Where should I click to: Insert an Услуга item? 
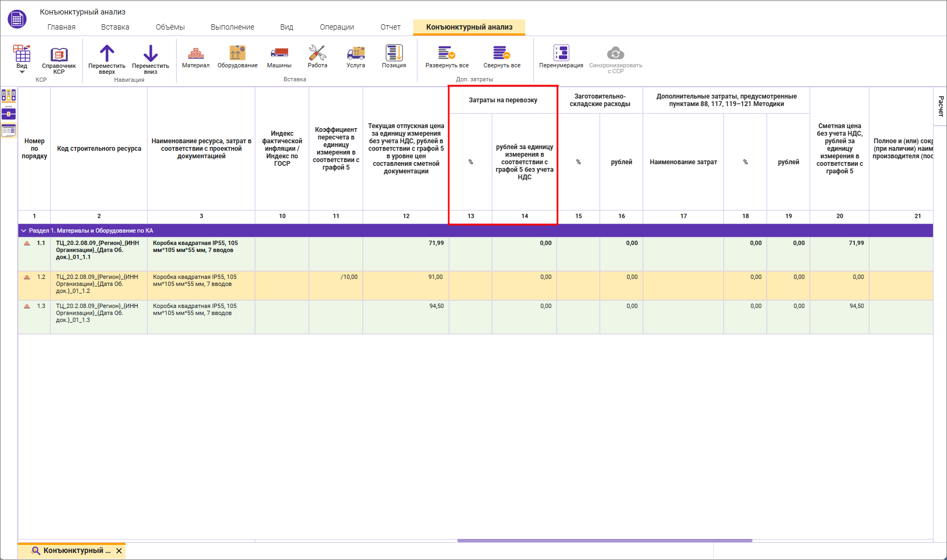(x=356, y=57)
